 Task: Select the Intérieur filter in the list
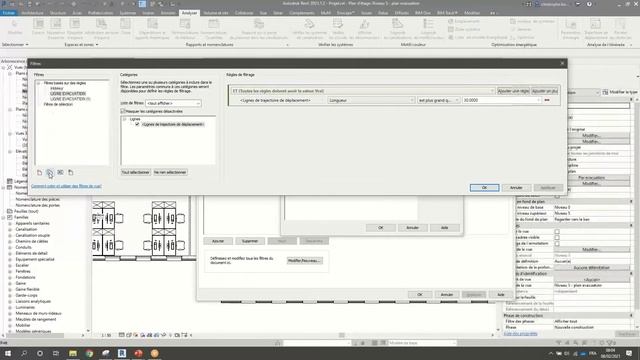(57, 88)
